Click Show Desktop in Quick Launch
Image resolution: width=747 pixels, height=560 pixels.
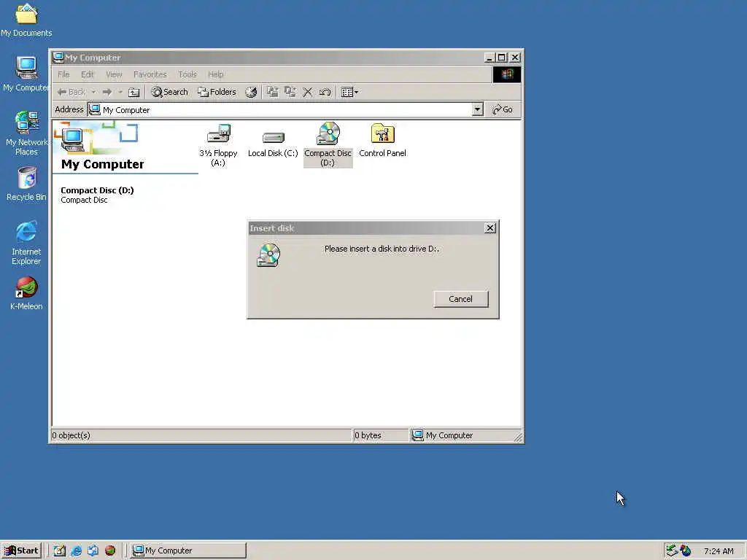point(59,551)
